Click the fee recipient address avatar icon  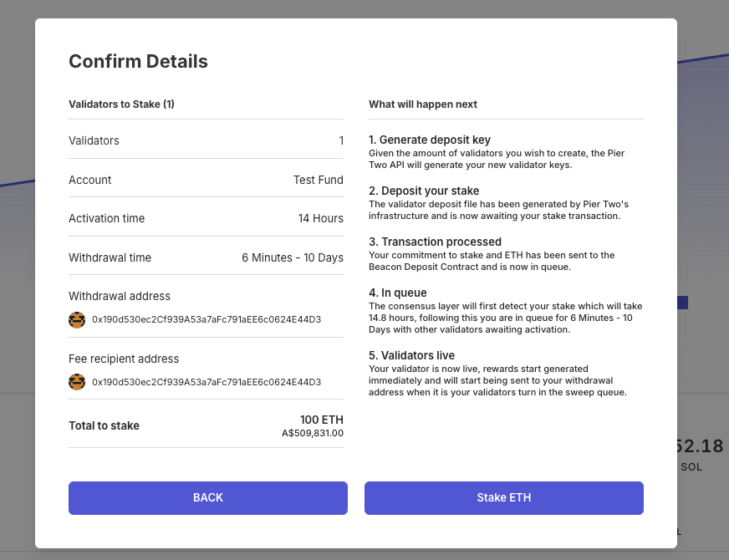point(77,382)
